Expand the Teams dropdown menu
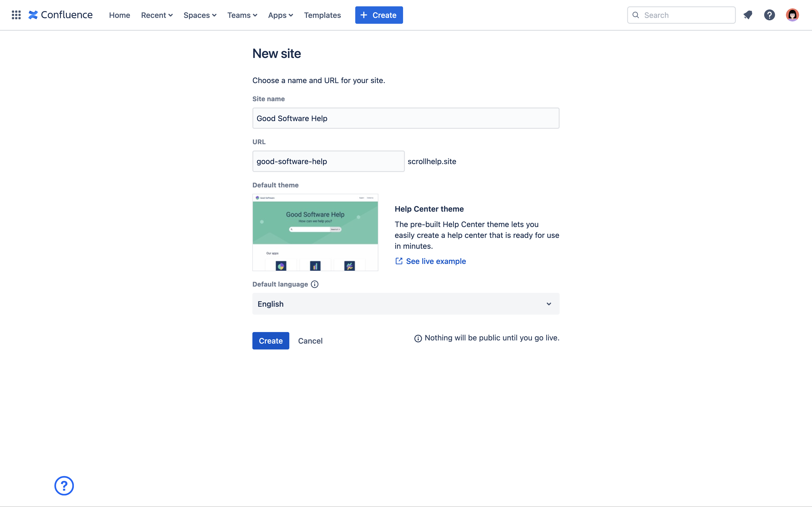This screenshot has height=507, width=812. point(242,15)
